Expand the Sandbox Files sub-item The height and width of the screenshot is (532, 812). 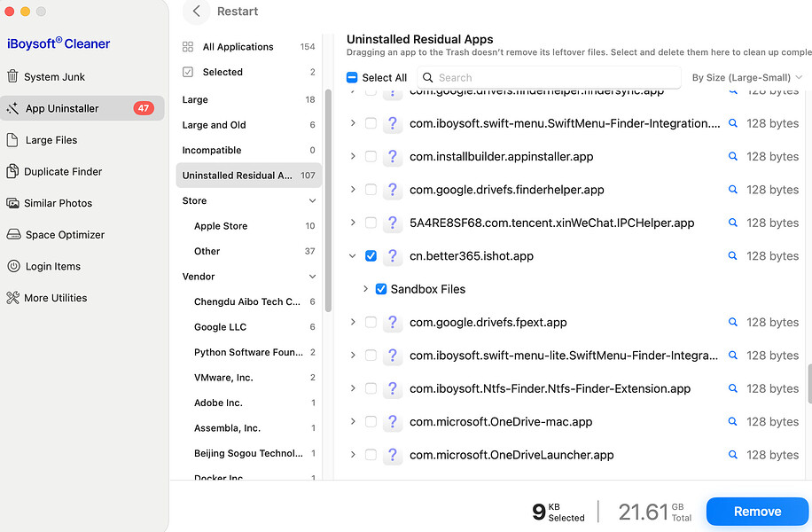tap(365, 289)
